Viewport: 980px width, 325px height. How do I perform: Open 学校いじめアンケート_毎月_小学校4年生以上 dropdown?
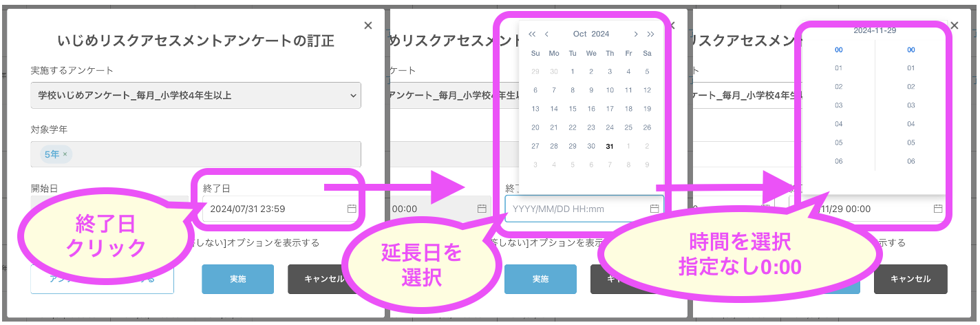click(x=195, y=95)
